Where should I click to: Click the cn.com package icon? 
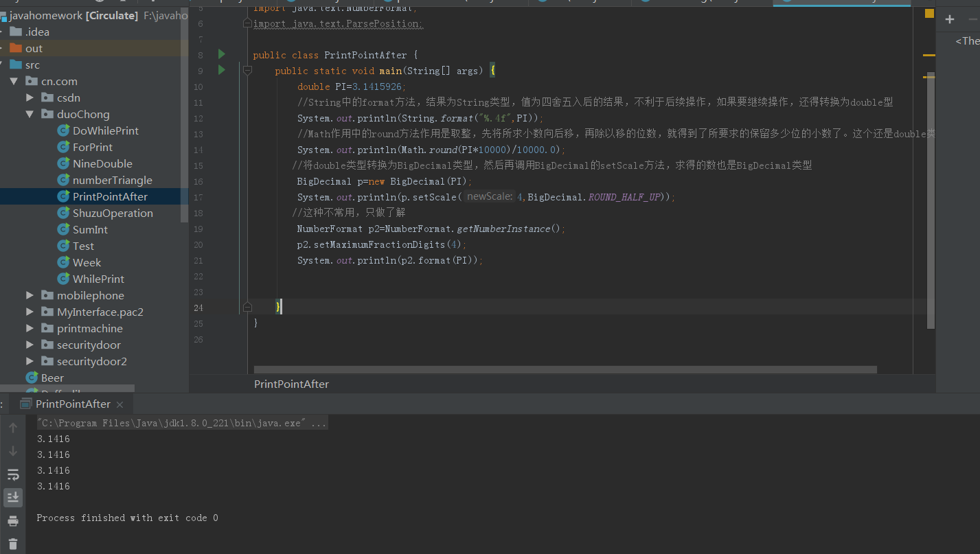coord(32,82)
